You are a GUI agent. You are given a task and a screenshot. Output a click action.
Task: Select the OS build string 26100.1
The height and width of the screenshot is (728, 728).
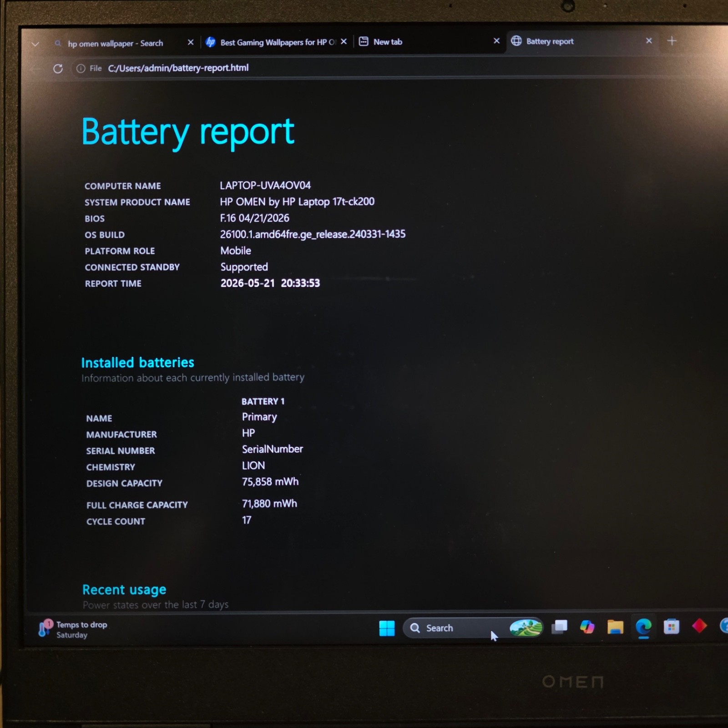coord(313,234)
